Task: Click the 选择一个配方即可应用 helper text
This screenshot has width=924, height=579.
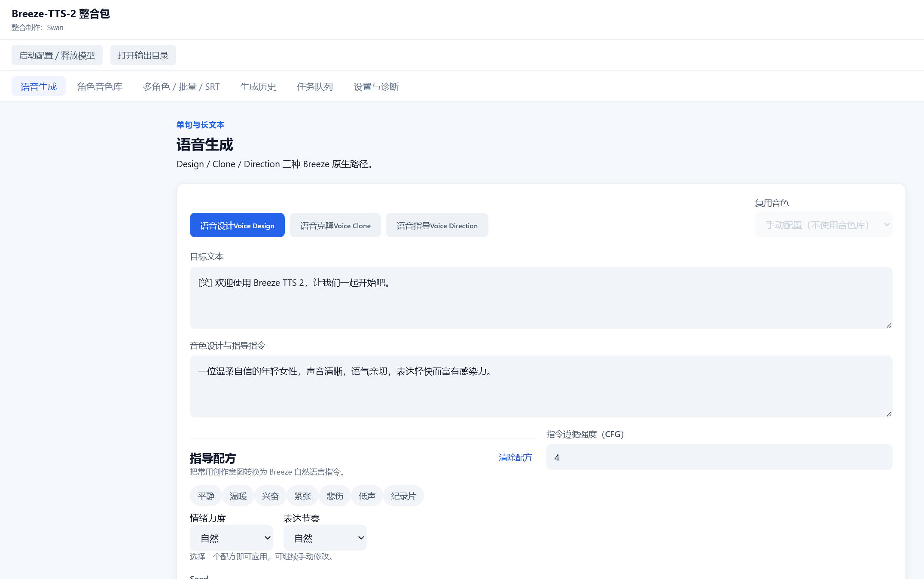Action: coord(262,557)
